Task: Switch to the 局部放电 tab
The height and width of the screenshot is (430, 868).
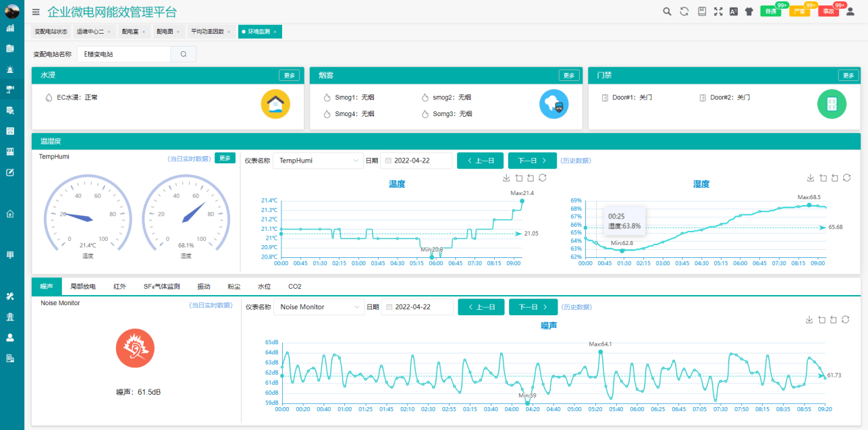Action: [83, 287]
